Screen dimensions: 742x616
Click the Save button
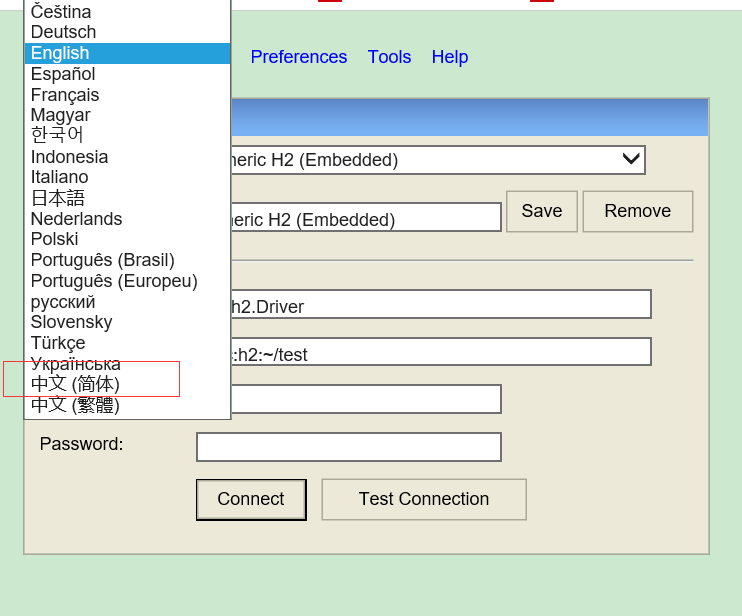tap(541, 211)
